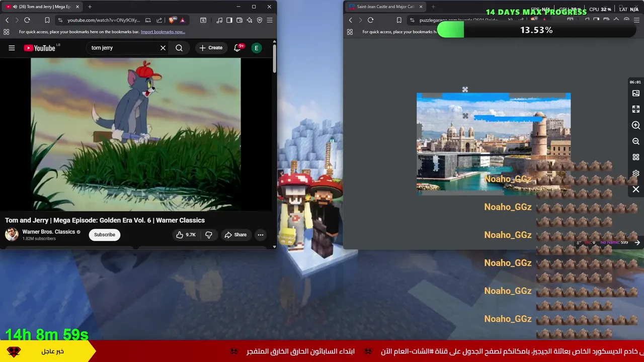Zoom in on the puzzle
The image size is (644, 362).
point(636,125)
